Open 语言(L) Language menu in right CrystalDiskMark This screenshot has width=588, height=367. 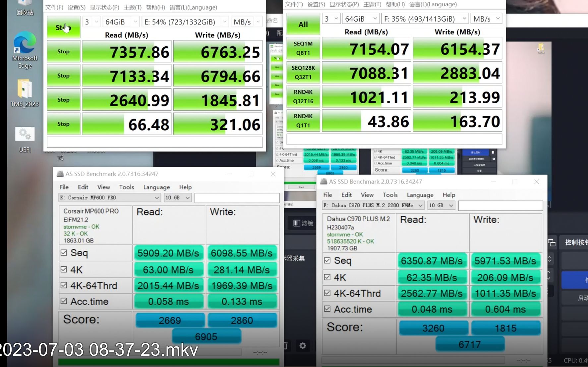click(x=433, y=4)
